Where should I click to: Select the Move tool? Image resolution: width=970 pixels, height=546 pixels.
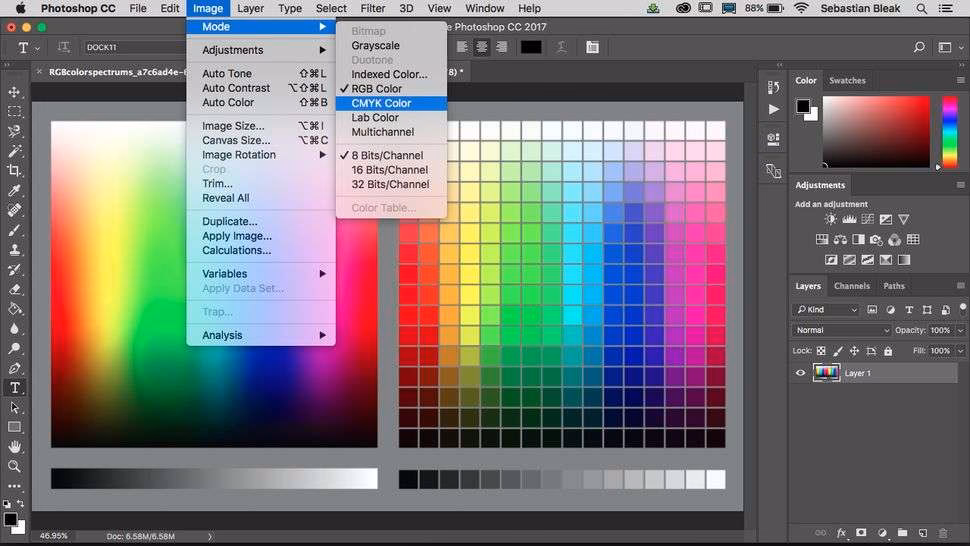coord(14,92)
